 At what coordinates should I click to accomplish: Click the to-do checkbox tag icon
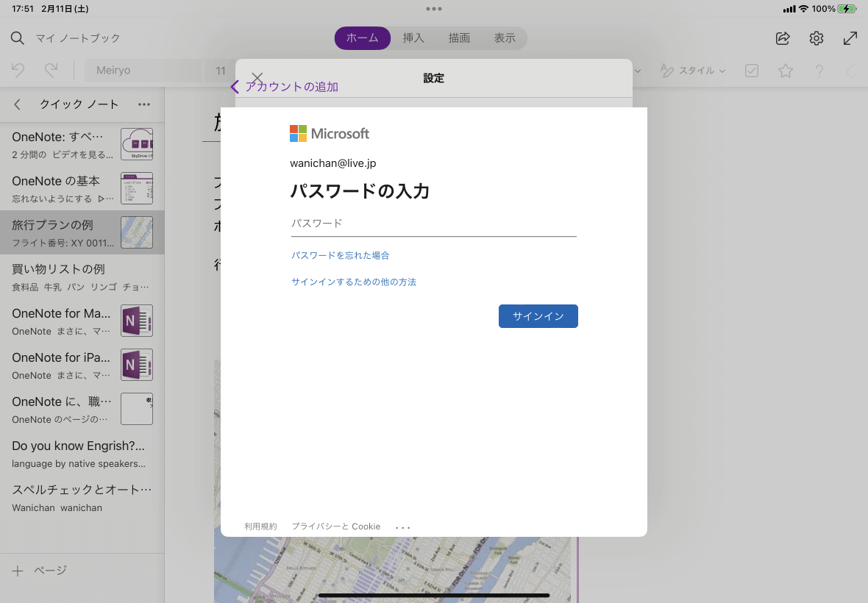click(751, 71)
